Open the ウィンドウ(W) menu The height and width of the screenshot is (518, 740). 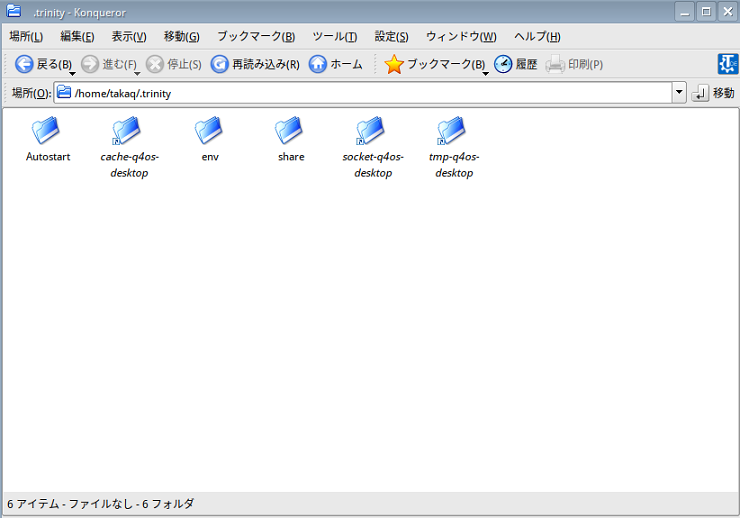(461, 36)
